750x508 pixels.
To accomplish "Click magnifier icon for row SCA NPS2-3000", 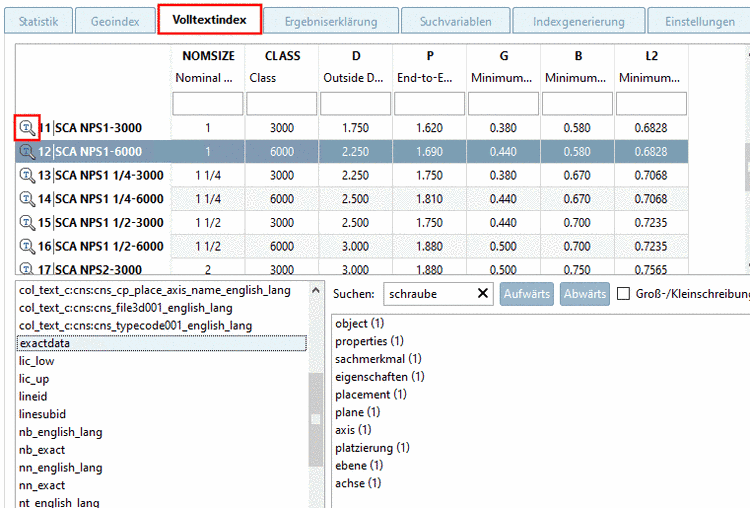I will 27,268.
